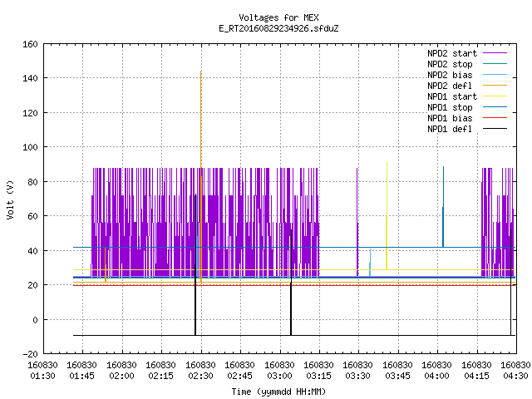This screenshot has width=532, height=399.
Task: Click the y-axis tick label 160
Action: [30, 44]
